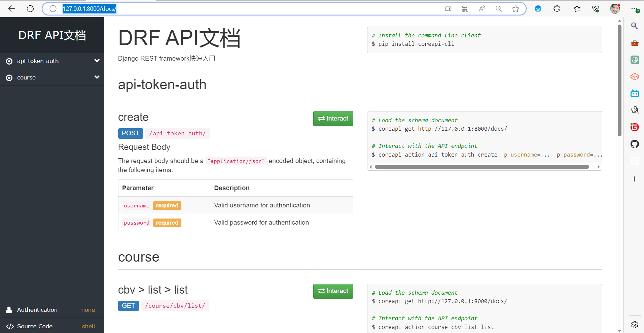Open Browser essentials heart icon
This screenshot has width=644, height=333.
click(596, 9)
